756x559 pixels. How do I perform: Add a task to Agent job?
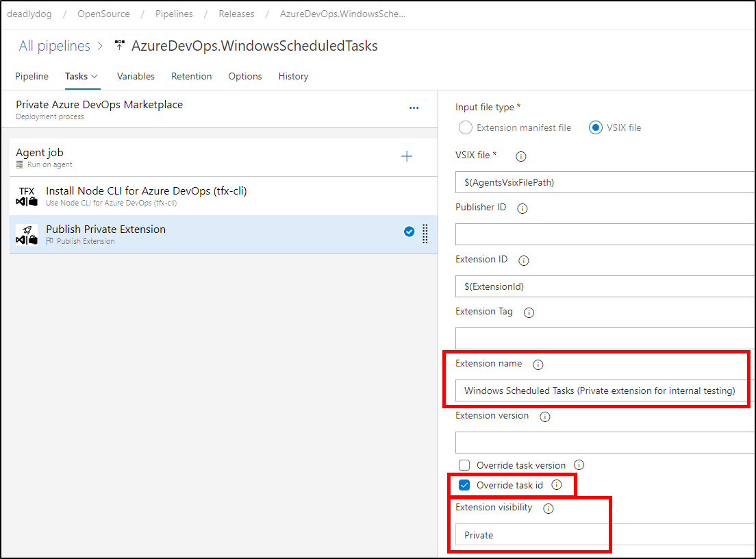tap(407, 156)
